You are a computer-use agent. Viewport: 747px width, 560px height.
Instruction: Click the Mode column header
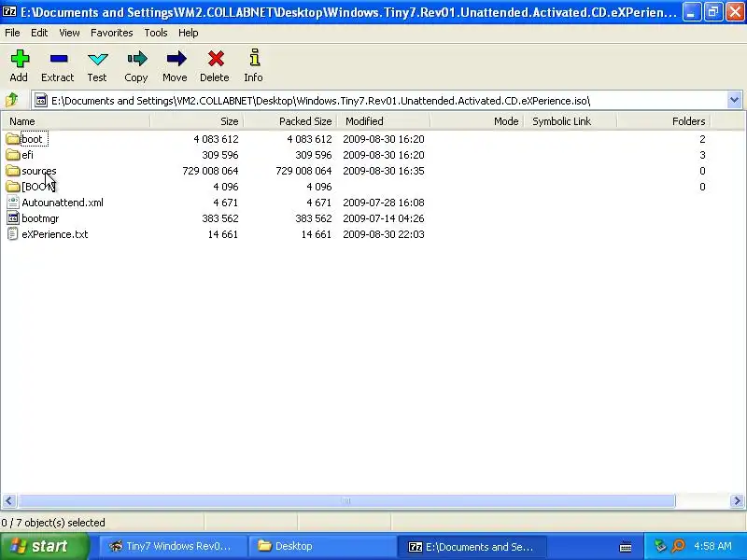click(477, 121)
